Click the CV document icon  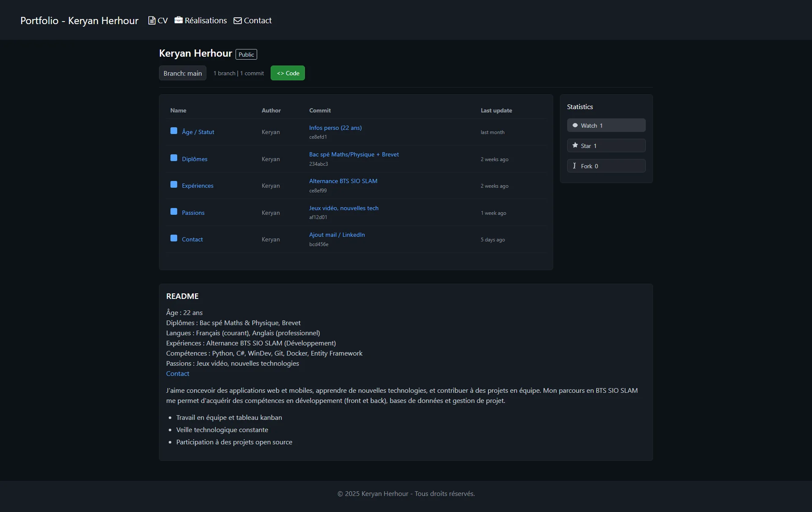[151, 20]
